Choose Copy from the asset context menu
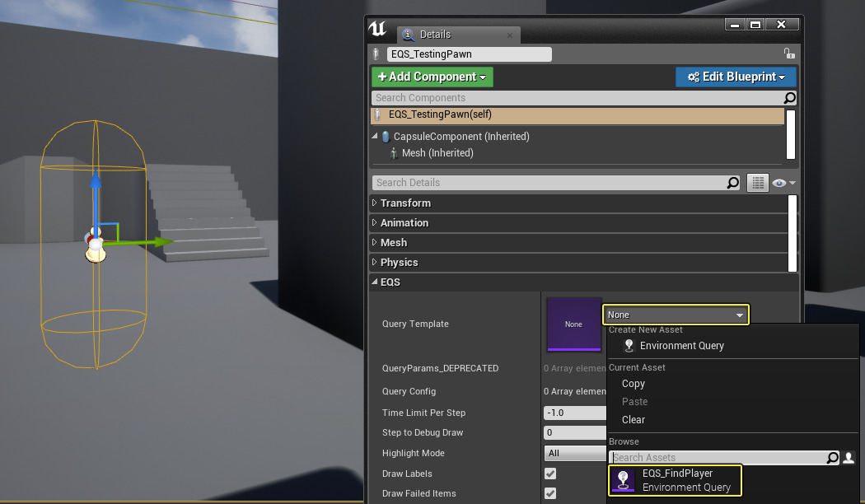This screenshot has height=504, width=865. pyautogui.click(x=634, y=384)
